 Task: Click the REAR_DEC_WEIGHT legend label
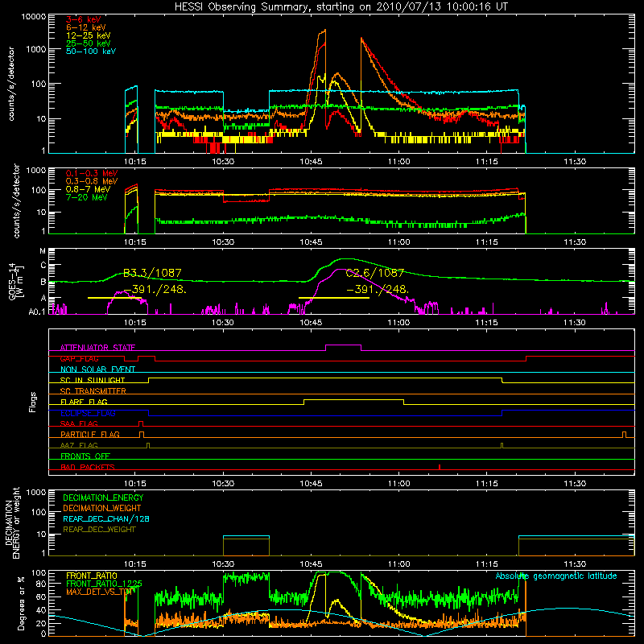pos(99,530)
